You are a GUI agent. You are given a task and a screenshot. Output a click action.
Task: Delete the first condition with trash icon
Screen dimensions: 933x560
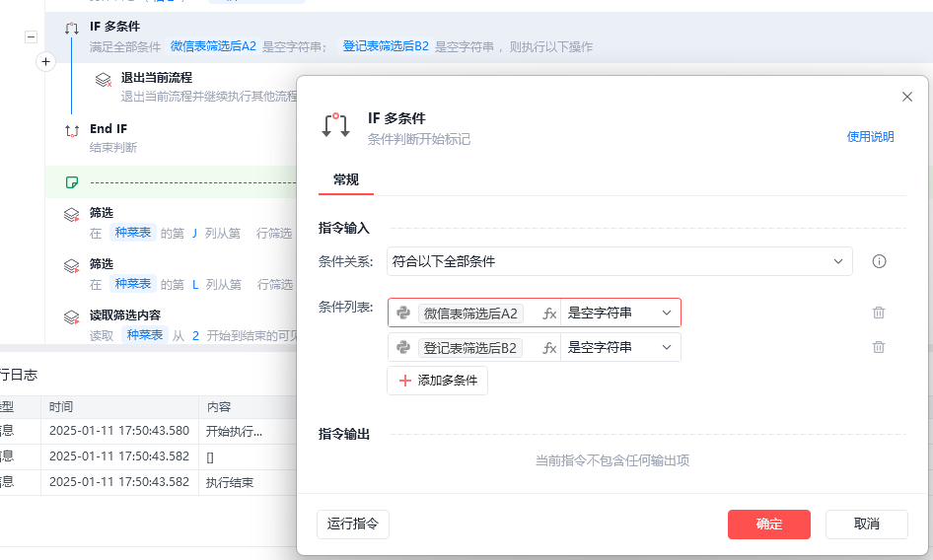[x=879, y=313]
